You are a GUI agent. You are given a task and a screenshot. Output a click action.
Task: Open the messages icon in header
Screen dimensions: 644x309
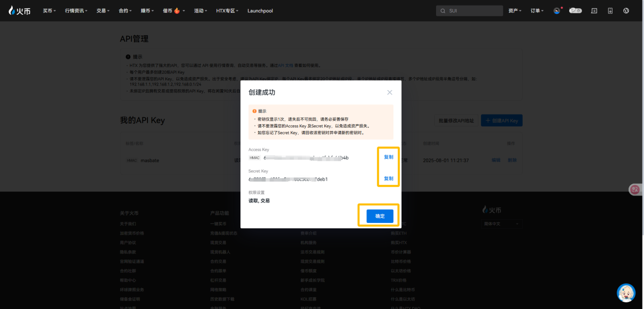pos(594,11)
